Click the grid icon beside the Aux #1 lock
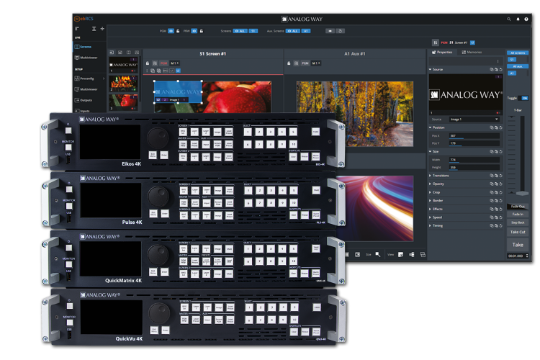The height and width of the screenshot is (360, 540). click(x=296, y=63)
